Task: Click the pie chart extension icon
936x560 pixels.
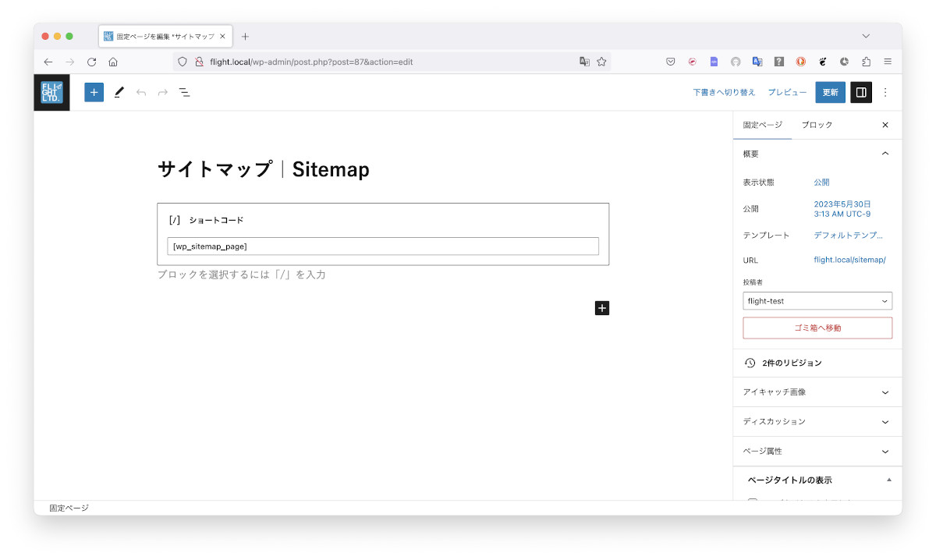Action: click(x=844, y=62)
